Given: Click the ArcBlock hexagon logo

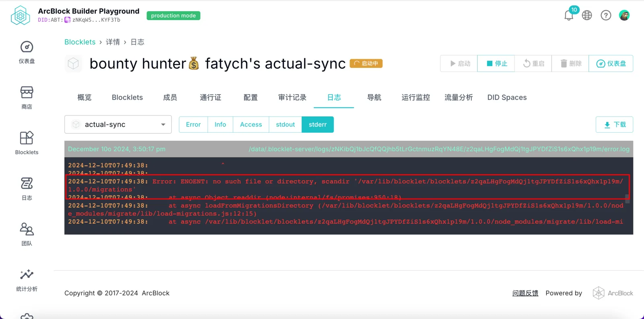Looking at the screenshot, I should coord(21,16).
